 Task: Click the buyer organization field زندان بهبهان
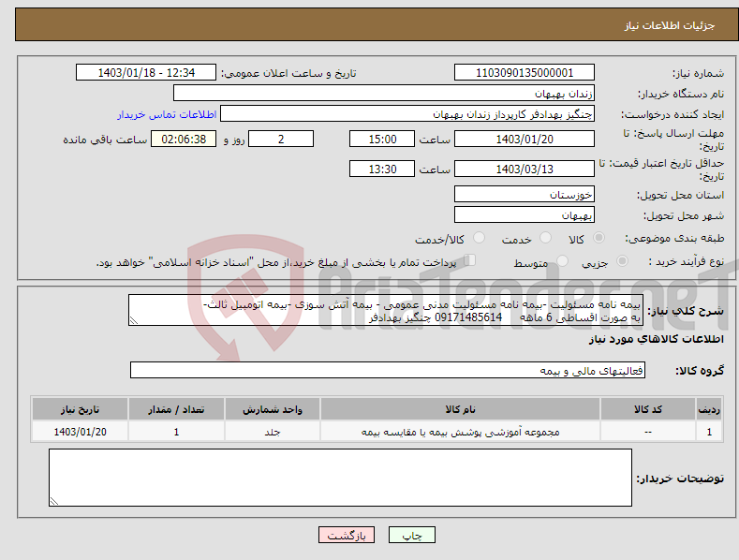coord(384,94)
